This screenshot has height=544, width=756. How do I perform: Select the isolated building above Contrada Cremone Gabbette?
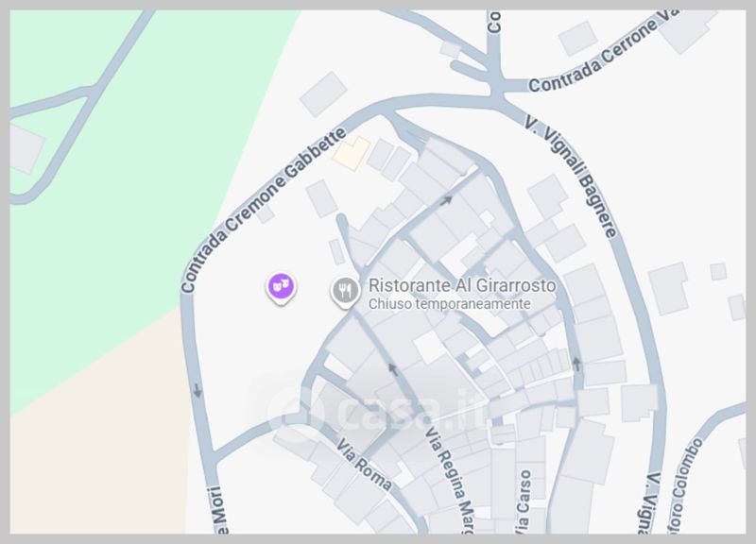323,93
